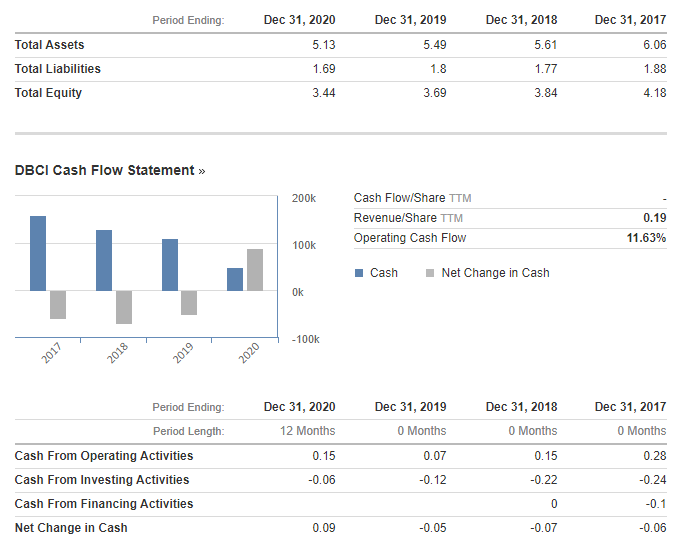Select the blue Cash bar for 2020
Screen dimensions: 683x550
pos(235,280)
